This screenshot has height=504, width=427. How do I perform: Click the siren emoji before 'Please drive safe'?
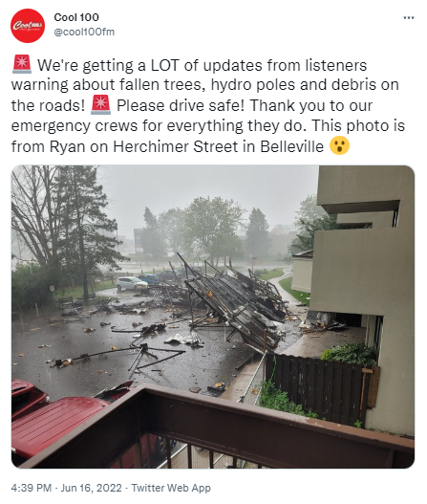pos(101,105)
